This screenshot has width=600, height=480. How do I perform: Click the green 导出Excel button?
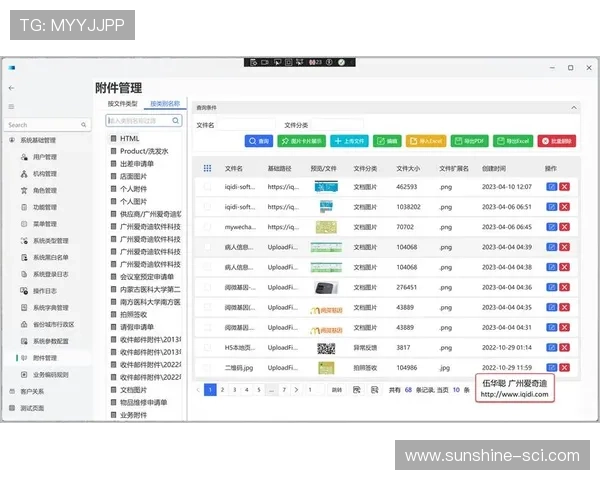(x=513, y=141)
